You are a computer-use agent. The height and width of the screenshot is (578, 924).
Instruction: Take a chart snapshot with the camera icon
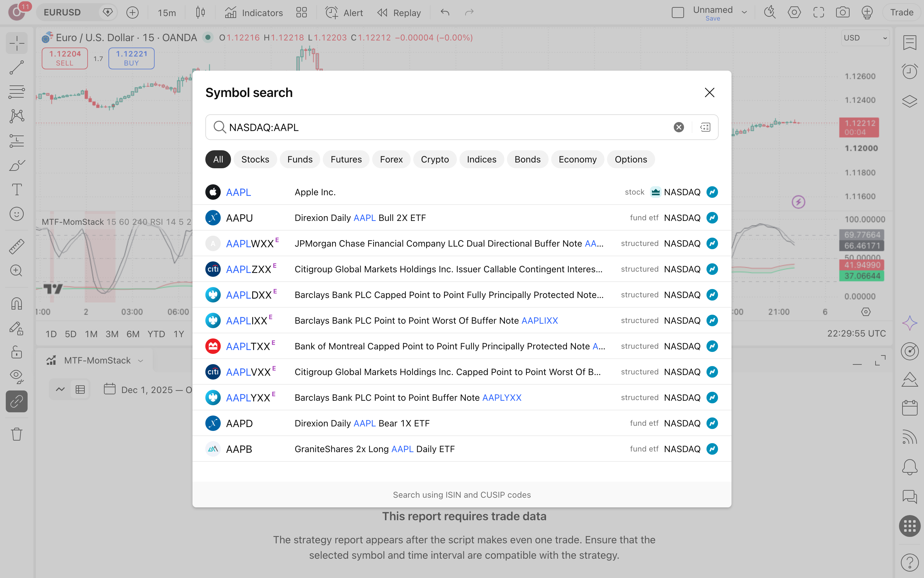tap(843, 13)
